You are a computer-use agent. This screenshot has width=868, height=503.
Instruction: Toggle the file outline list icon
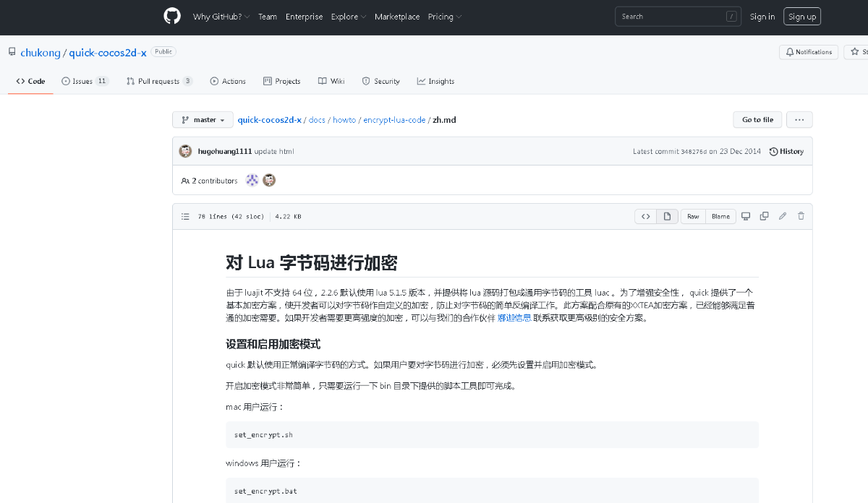coord(185,216)
